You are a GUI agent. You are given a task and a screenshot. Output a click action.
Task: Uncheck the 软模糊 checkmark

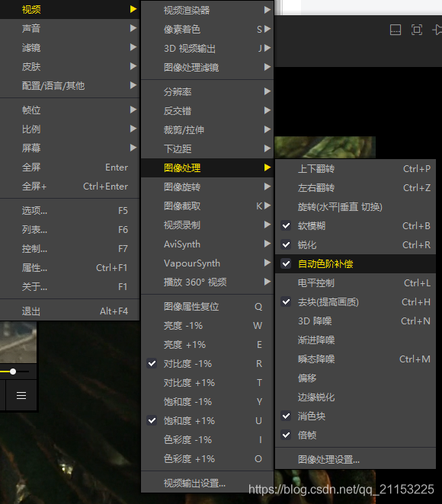tap(286, 225)
